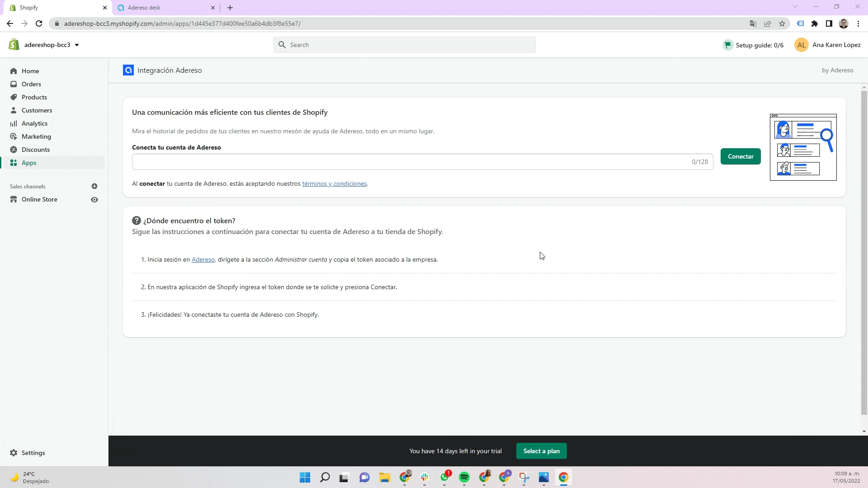Open Windows taskbar search

point(325,477)
